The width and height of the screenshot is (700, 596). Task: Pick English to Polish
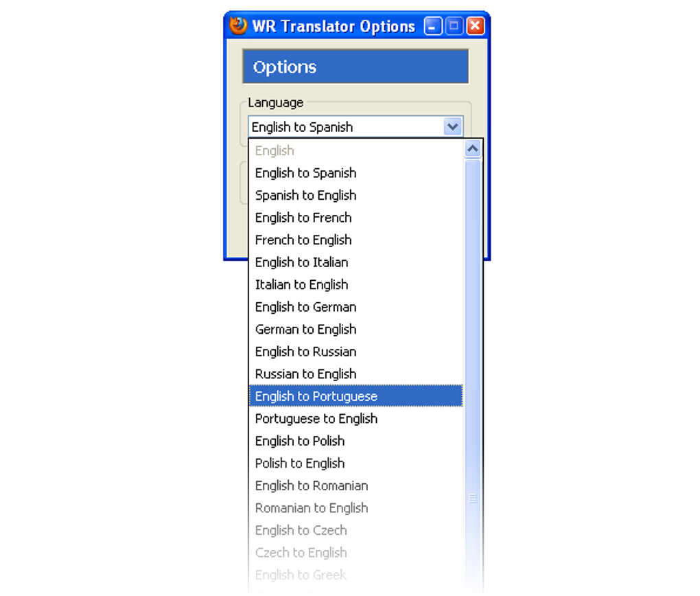click(300, 441)
